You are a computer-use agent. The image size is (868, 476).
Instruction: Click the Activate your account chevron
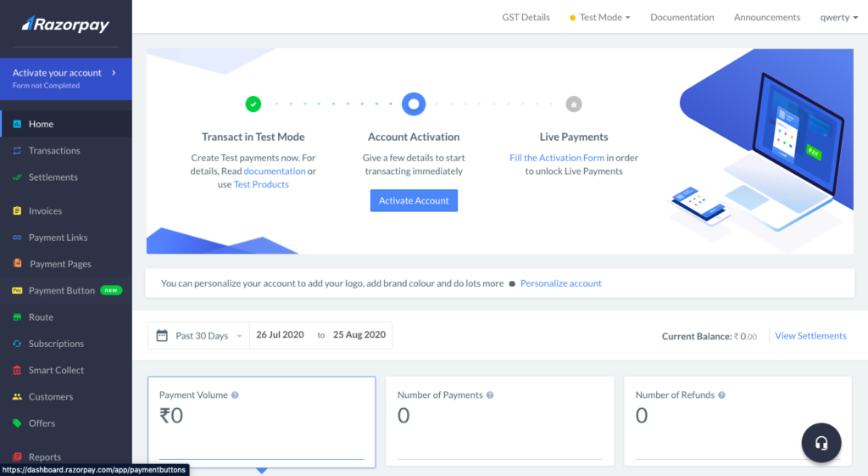click(114, 73)
